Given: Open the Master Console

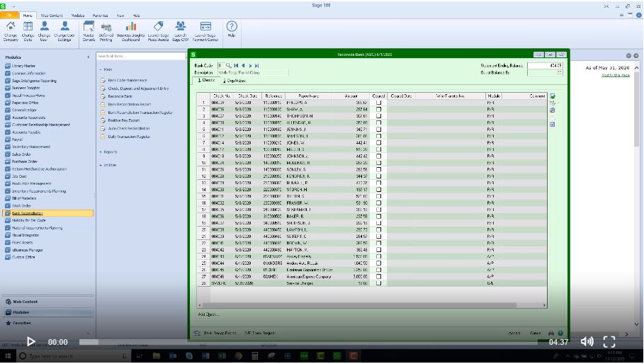Looking at the screenshot, I should [89, 31].
